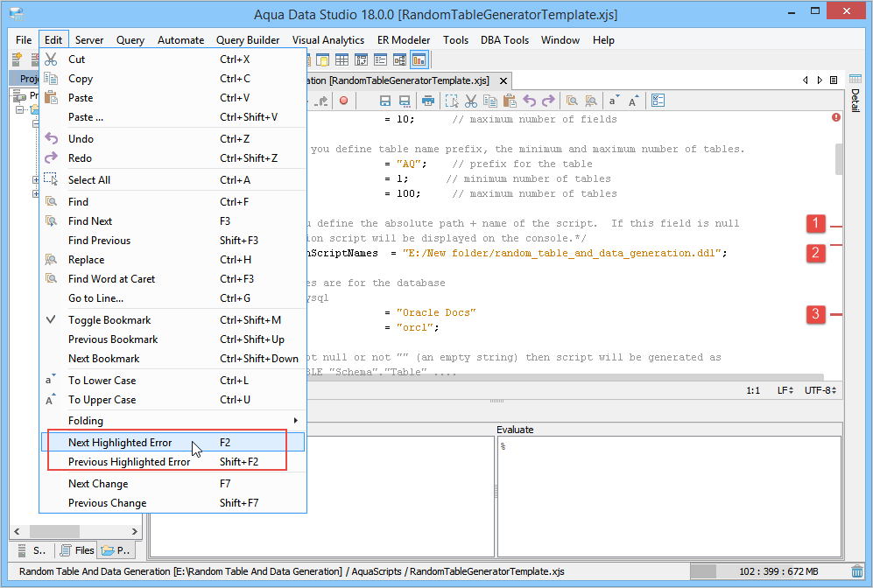Click the Replace icon in editor toolbar
The width and height of the screenshot is (873, 588).
[591, 101]
